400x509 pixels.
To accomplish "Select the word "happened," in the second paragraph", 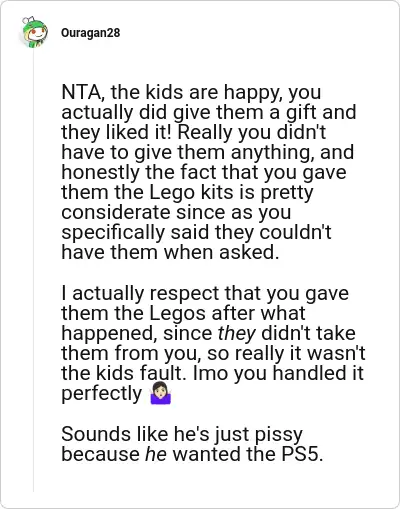I will click(x=109, y=333).
